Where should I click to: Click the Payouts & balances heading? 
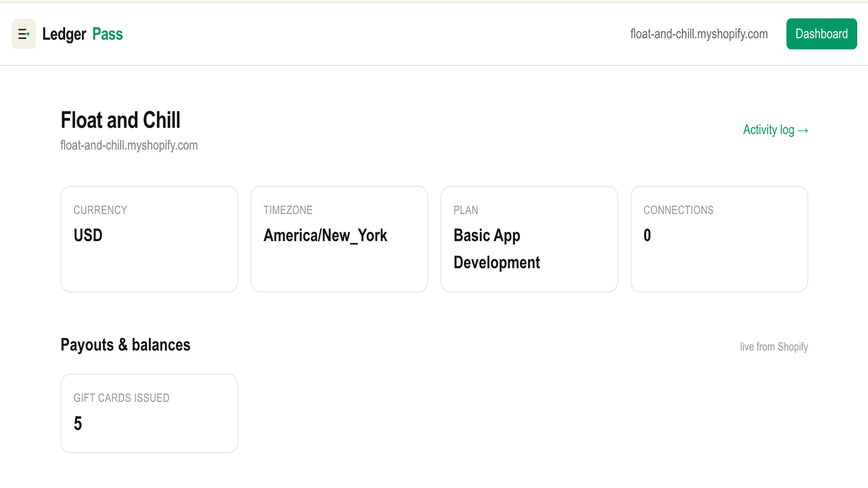click(x=125, y=345)
